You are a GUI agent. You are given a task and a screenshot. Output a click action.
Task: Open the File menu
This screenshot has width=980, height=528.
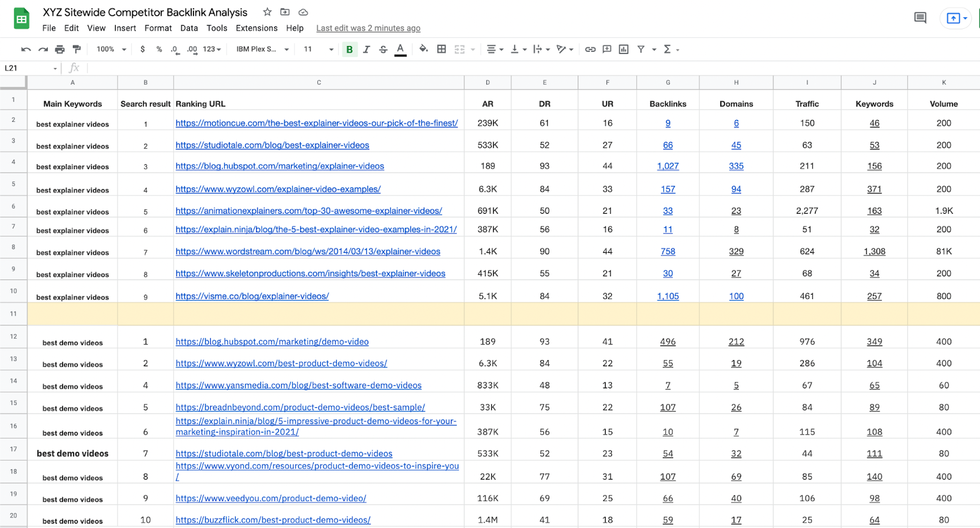(49, 28)
